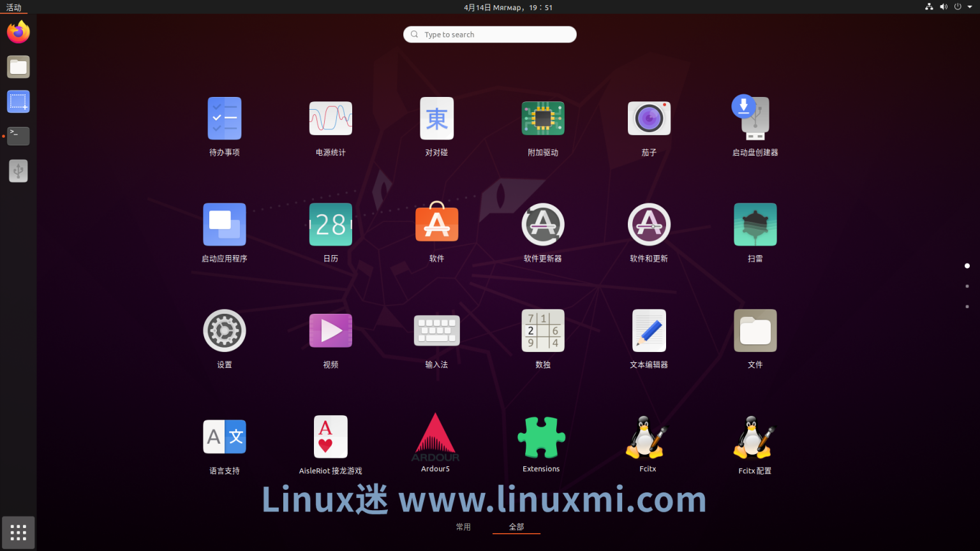Click the Type to search field
This screenshot has width=980, height=551.
(489, 34)
